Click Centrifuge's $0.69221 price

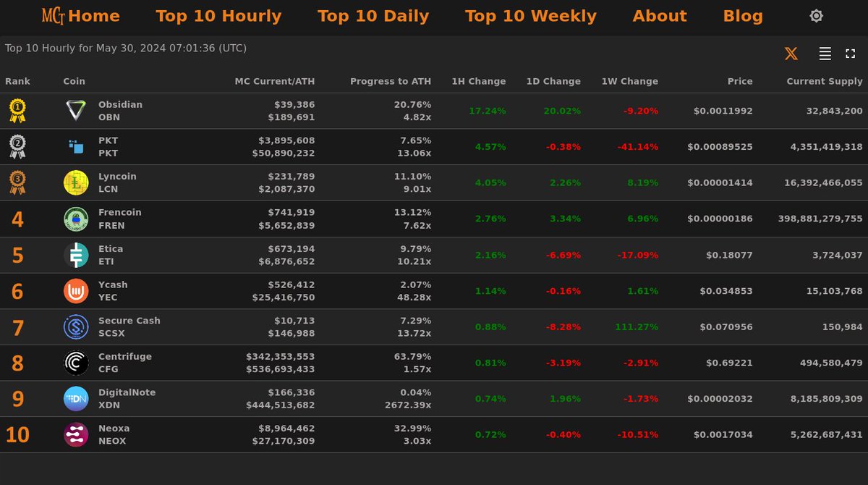coord(730,363)
